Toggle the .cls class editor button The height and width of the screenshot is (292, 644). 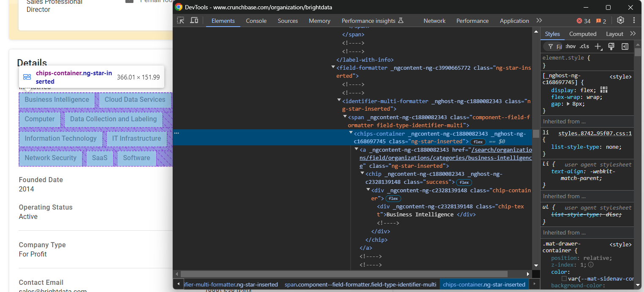[x=584, y=46]
